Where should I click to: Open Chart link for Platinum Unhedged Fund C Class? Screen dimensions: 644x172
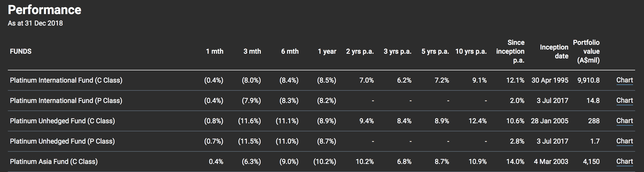pyautogui.click(x=624, y=121)
